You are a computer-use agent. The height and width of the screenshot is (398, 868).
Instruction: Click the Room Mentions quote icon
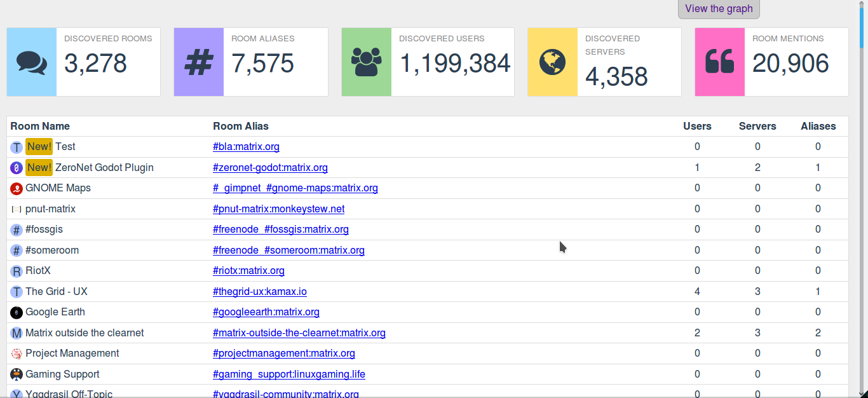pos(719,62)
